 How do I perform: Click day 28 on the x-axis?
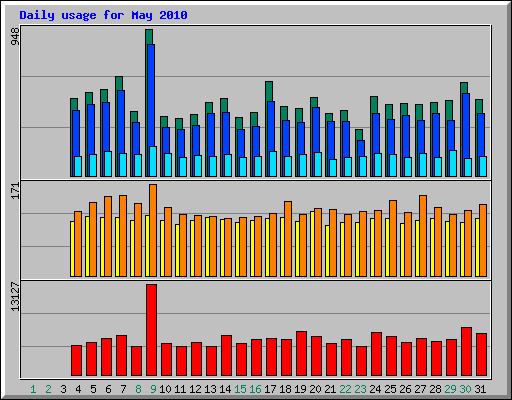[435, 389]
